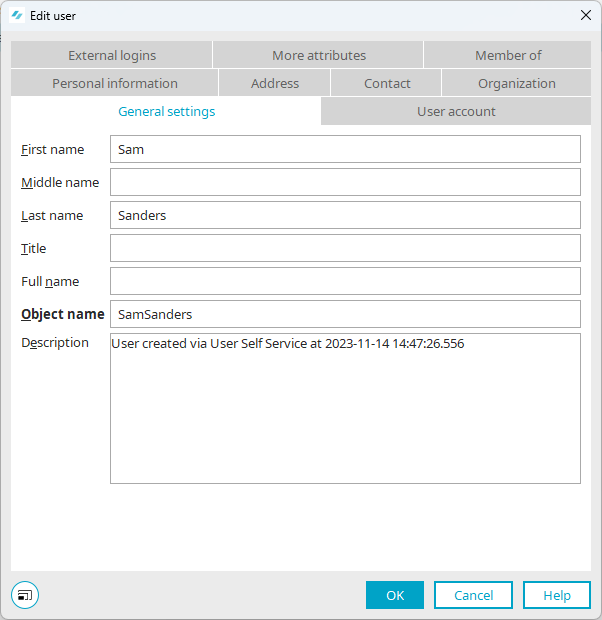Click the Last name field containing Sanders
602x620 pixels.
pyautogui.click(x=345, y=215)
